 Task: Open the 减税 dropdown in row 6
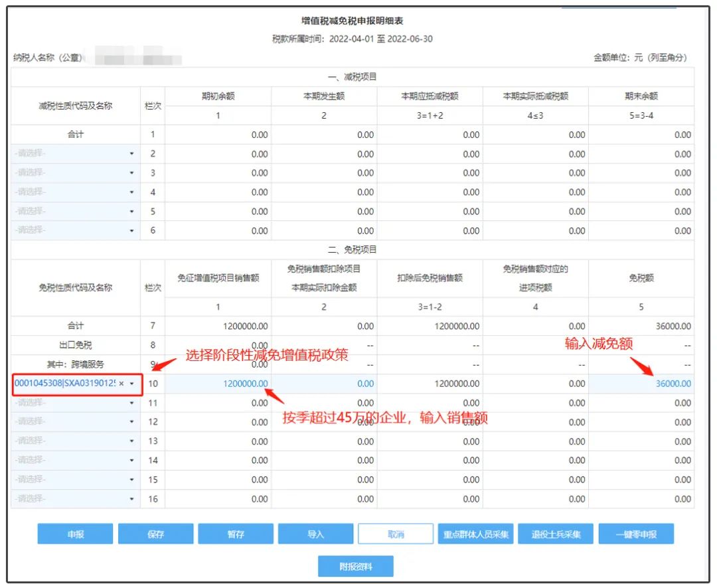click(131, 231)
